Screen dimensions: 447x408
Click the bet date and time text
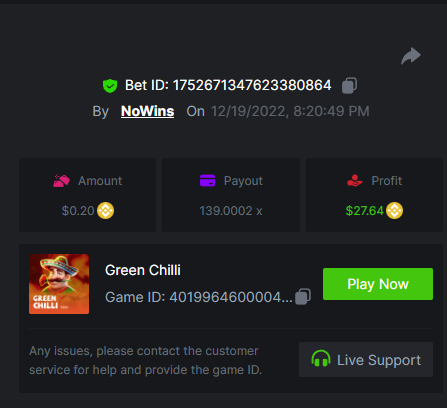click(x=290, y=111)
